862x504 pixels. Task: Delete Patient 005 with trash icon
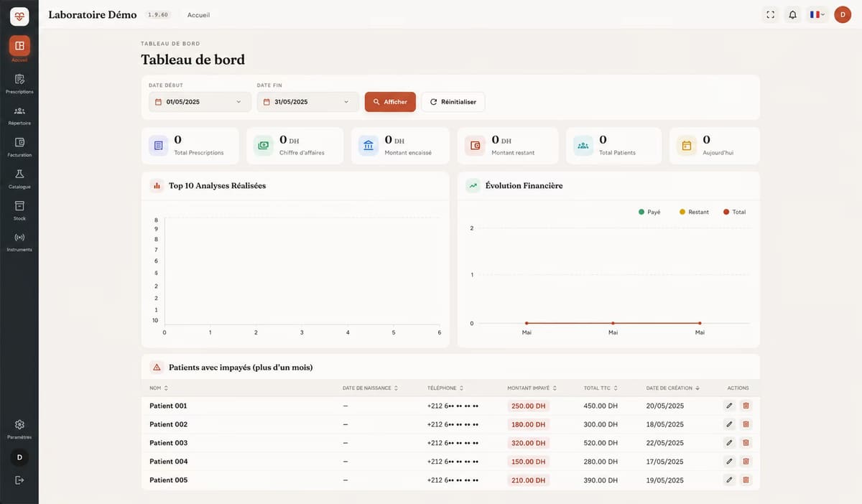point(746,480)
